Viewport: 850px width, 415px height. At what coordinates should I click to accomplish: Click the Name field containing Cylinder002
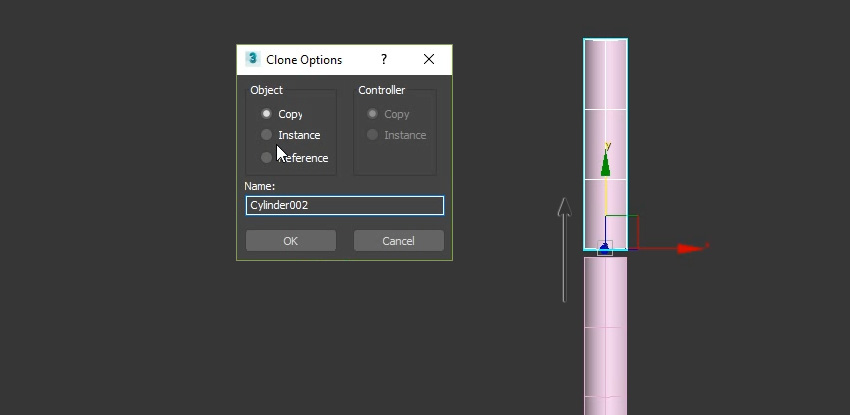[344, 205]
